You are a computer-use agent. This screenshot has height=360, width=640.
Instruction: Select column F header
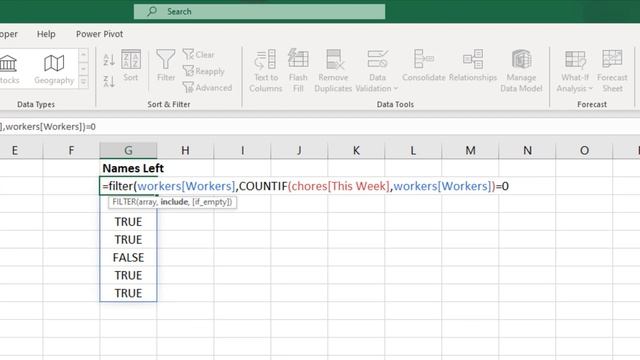coord(71,151)
